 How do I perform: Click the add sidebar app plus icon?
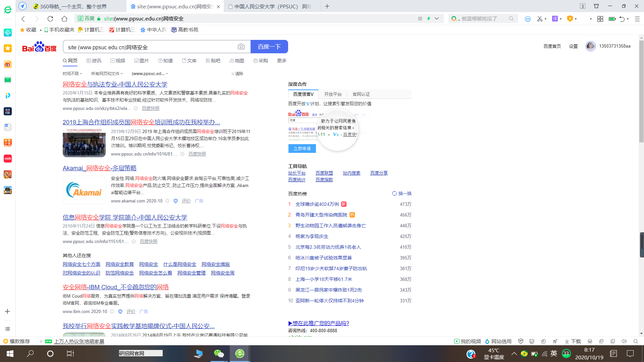pos(7,311)
